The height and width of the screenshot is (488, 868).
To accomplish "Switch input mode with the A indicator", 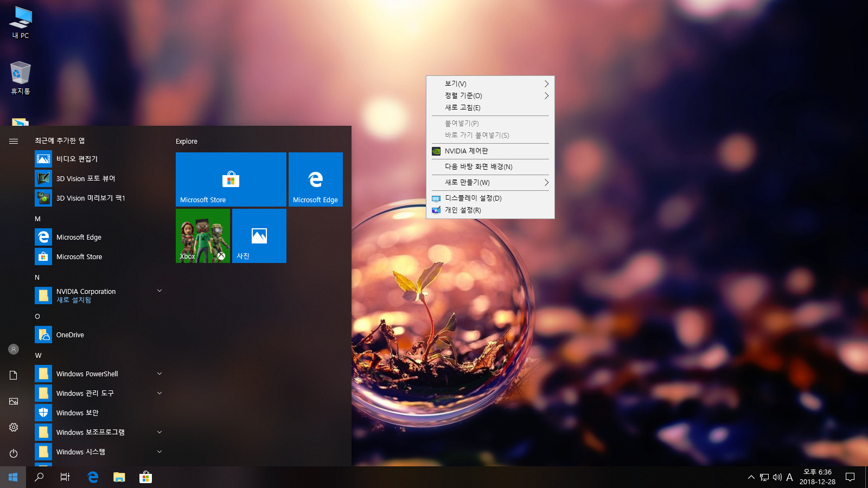I will point(790,477).
